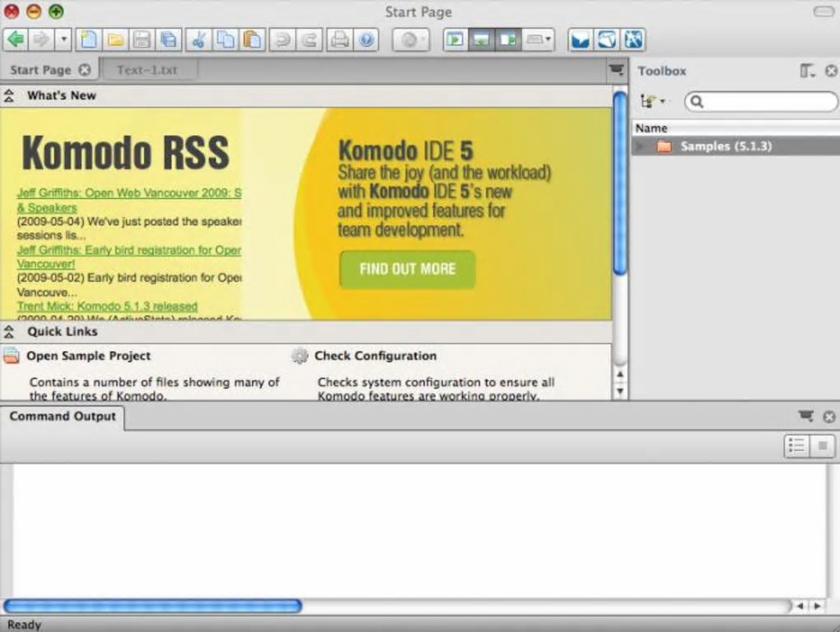Switch to the Text-1.txt tab
Screen dimensions: 840x632
tap(147, 70)
